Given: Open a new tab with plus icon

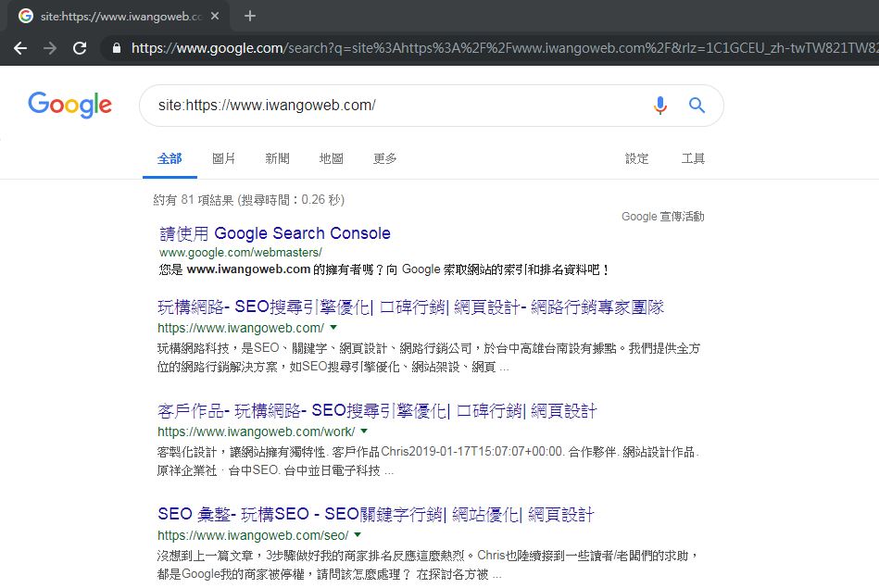Looking at the screenshot, I should 250,17.
